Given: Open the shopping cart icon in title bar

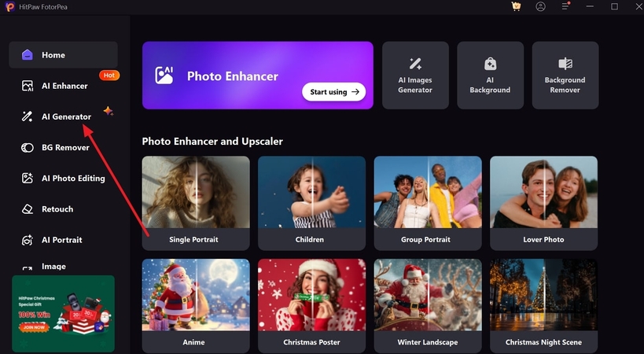Looking at the screenshot, I should pos(516,6).
